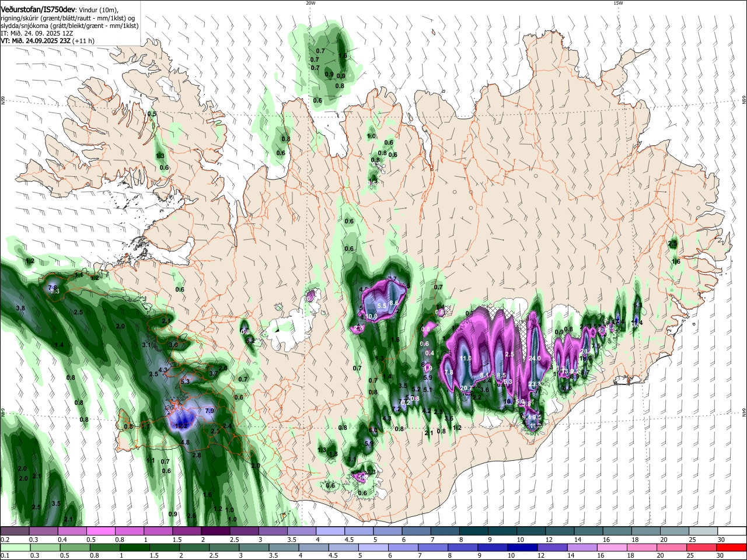The width and height of the screenshot is (747, 560).
Task: Click the IT: Mið. 24. 09. 2025 12Z line
Action: coord(37,33)
